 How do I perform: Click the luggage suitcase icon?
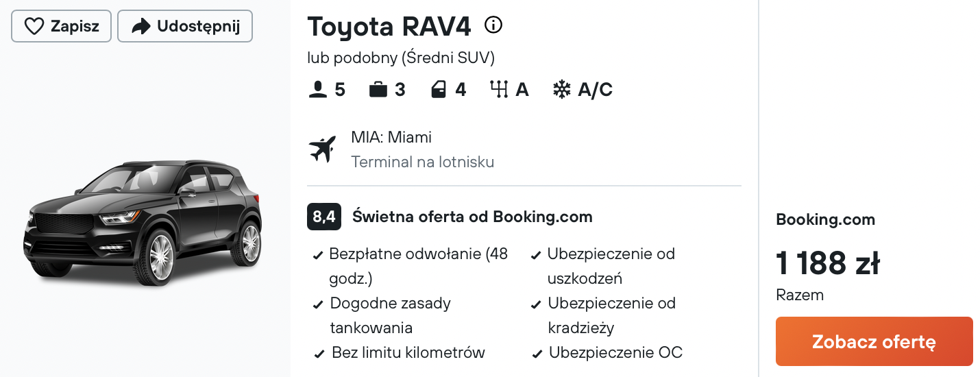(378, 90)
